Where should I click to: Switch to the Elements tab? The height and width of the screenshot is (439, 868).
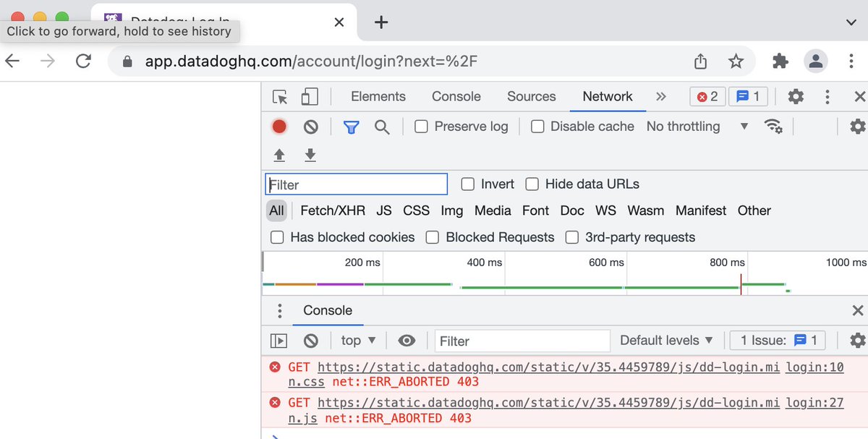click(x=378, y=97)
